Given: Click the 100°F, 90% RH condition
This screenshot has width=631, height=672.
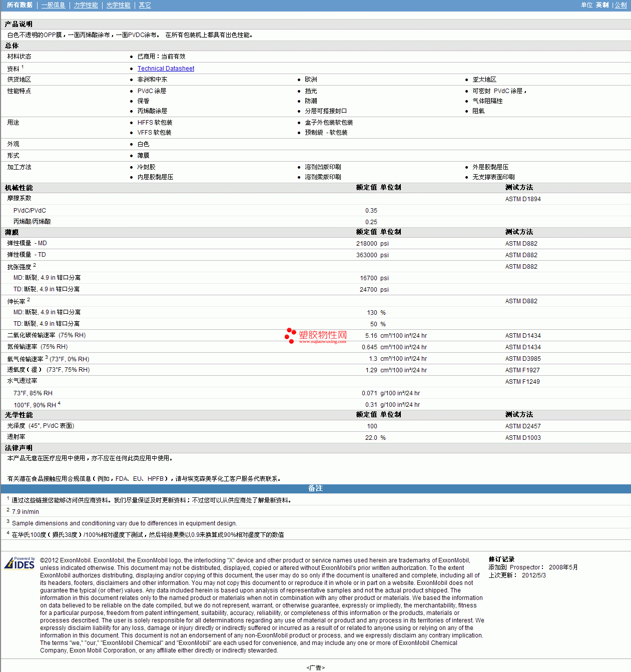Looking at the screenshot, I should point(35,405).
